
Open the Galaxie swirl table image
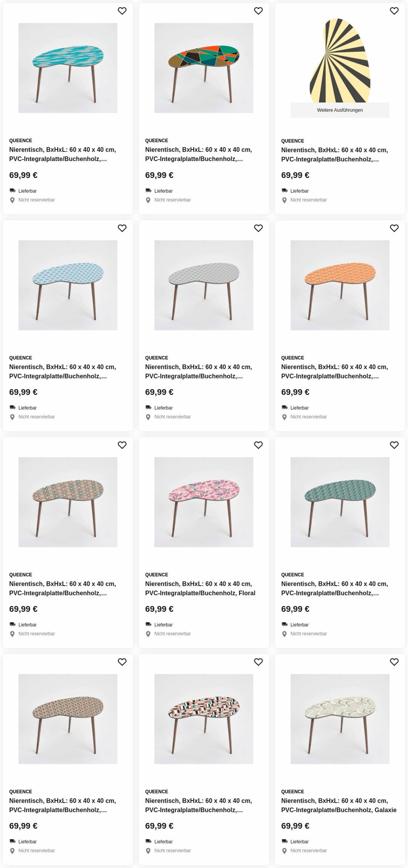point(340,719)
